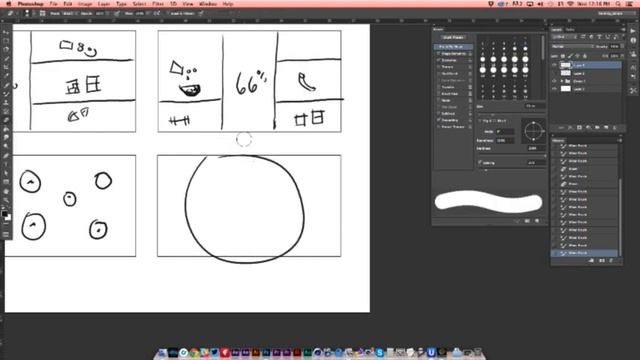Select the History Brush tool
This screenshot has height=360, width=640.
[6, 111]
